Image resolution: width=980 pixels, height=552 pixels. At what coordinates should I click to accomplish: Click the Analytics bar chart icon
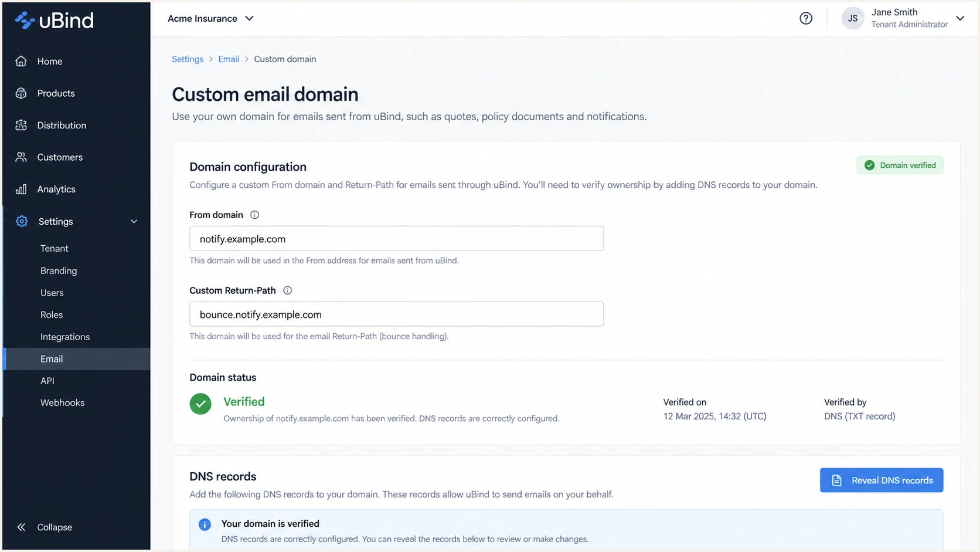21,189
